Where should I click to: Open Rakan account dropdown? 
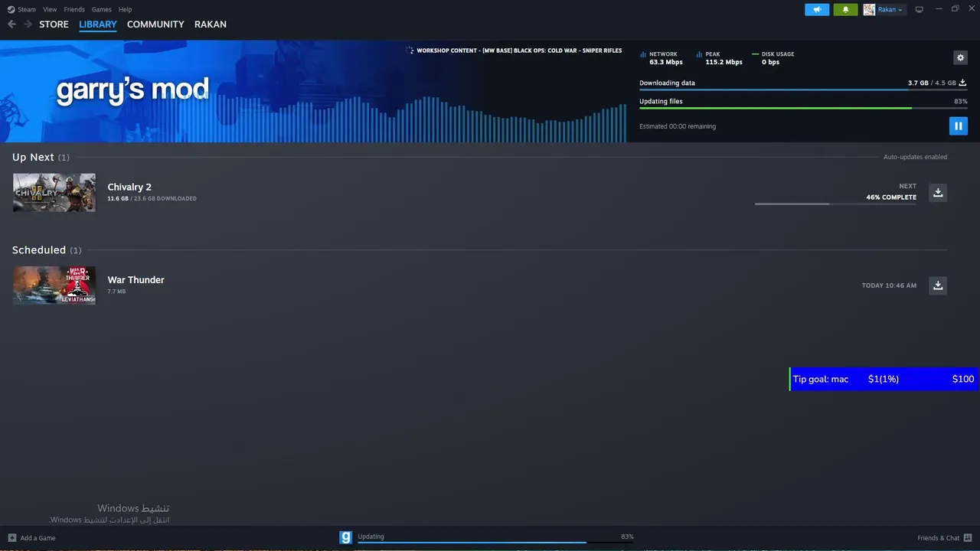pos(891,9)
